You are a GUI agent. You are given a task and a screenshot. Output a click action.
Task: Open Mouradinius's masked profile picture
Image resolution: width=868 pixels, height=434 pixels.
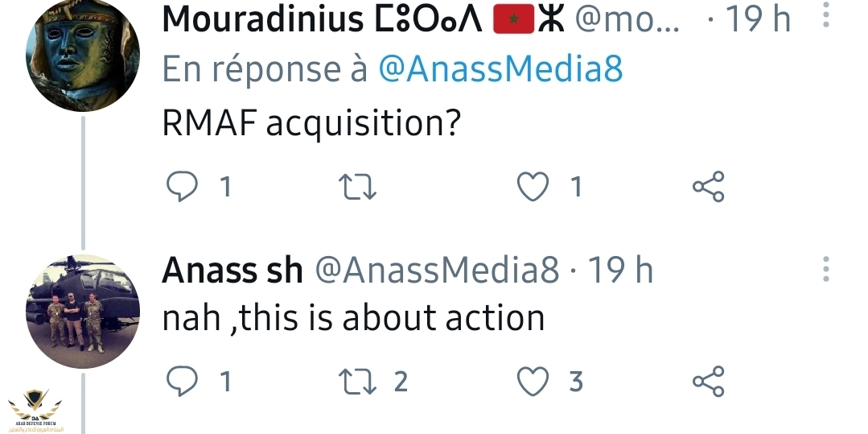(x=83, y=55)
